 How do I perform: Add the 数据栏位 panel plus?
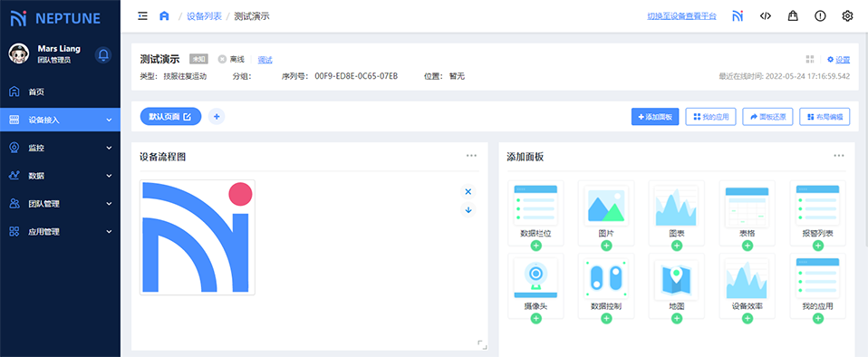535,246
